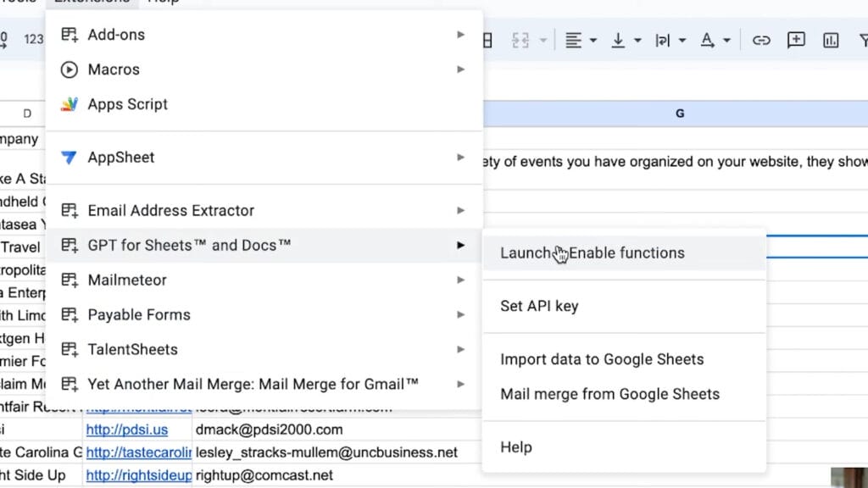Launch Apps Script from Extensions menu
The height and width of the screenshot is (488, 868).
pos(264,104)
